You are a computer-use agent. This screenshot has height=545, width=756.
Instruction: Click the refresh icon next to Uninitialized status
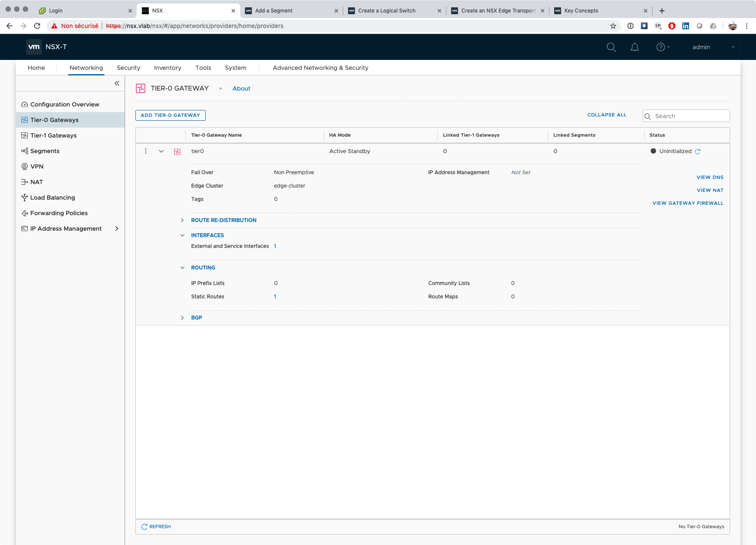[698, 151]
